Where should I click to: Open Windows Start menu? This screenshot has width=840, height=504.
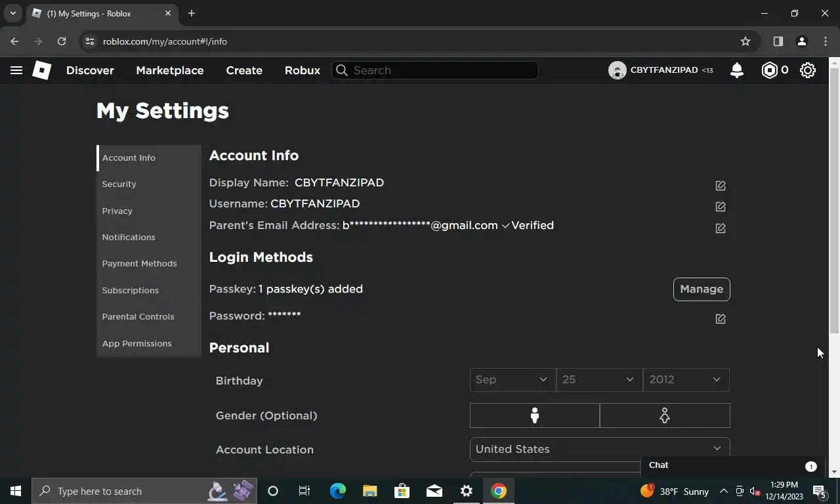(16, 491)
